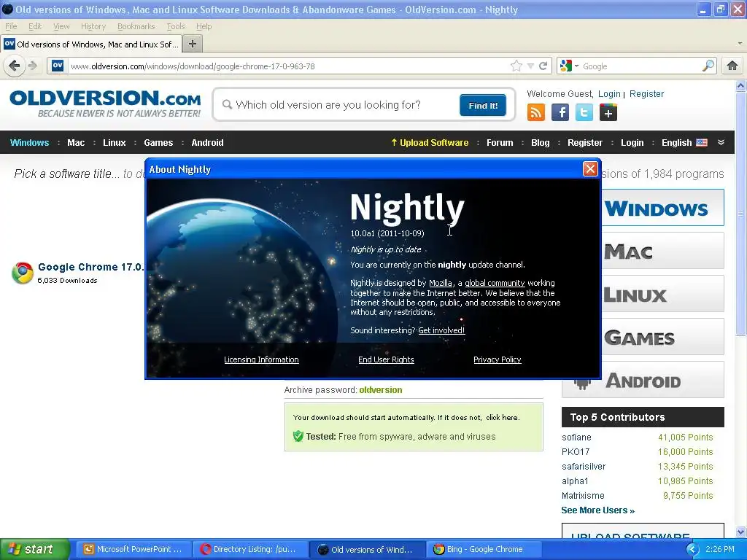The height and width of the screenshot is (560, 747).
Task: Open Privacy Policy link
Action: click(x=498, y=359)
